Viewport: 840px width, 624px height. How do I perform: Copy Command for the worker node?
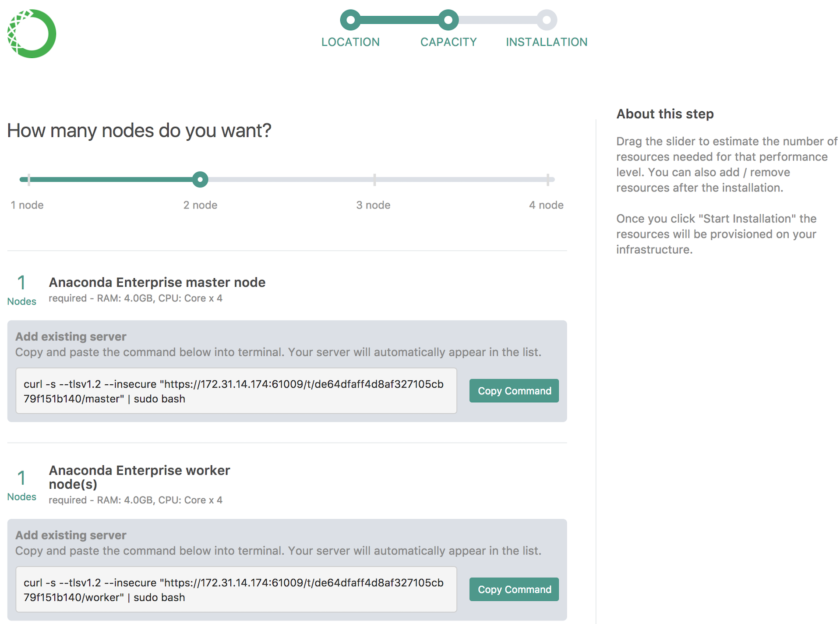pyautogui.click(x=514, y=589)
